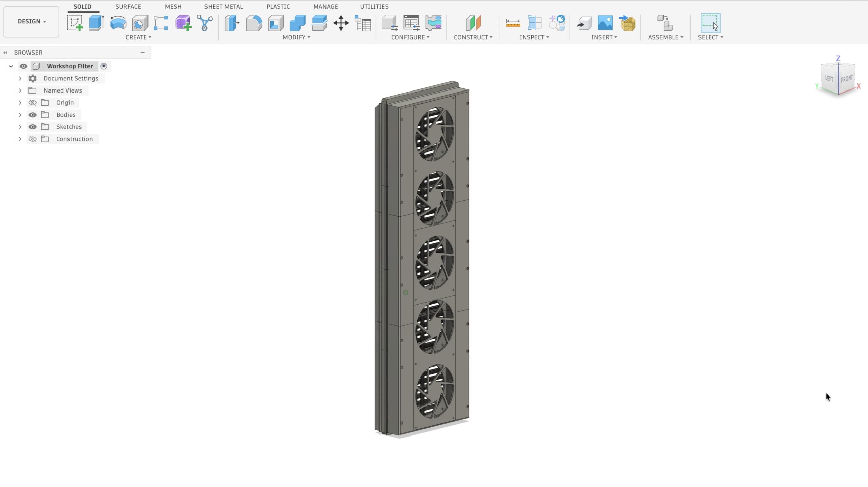Select the Offset Face tool

click(x=319, y=23)
